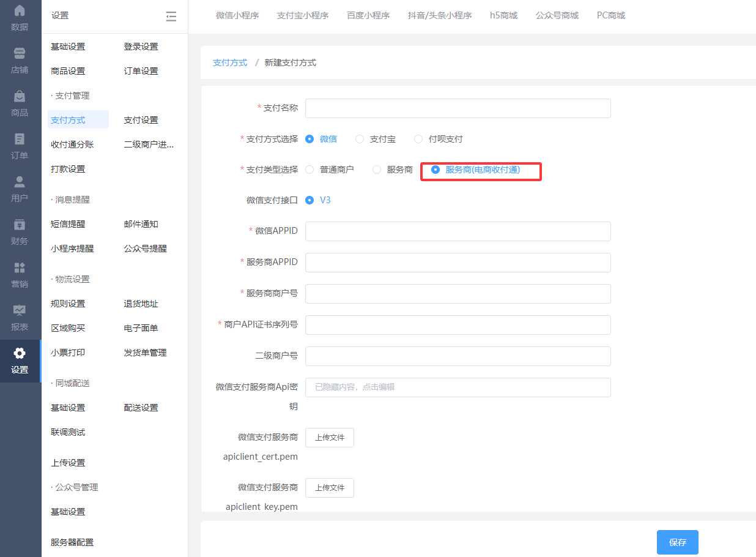Open 收付通分账 menu item
Viewport: 756px width, 557px height.
point(72,144)
